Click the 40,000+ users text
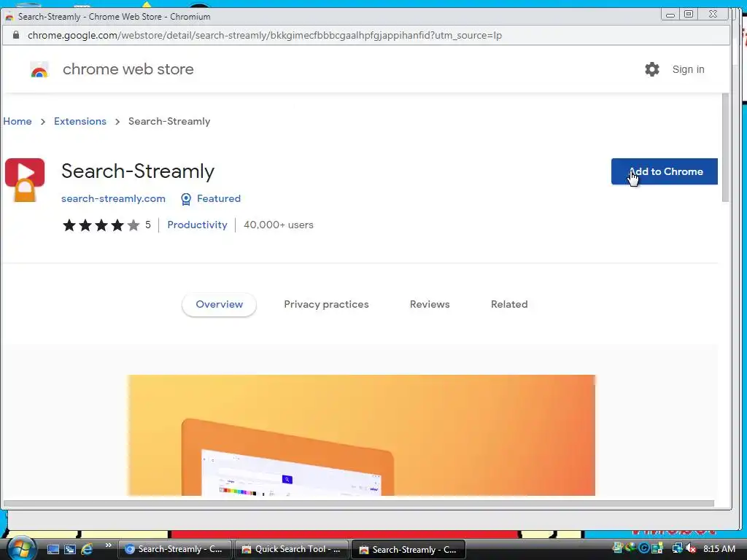747x560 pixels. click(279, 225)
